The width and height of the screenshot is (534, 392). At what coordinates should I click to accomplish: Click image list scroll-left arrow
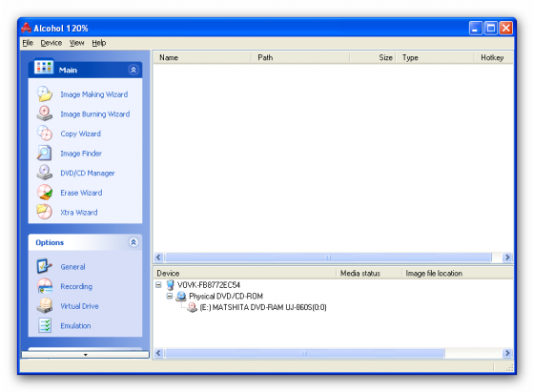click(x=158, y=258)
